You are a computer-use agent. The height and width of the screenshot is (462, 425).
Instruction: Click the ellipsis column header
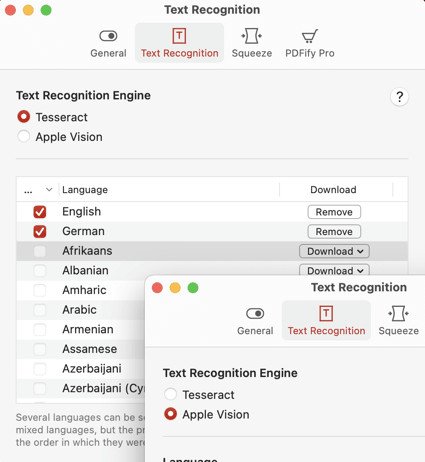click(28, 191)
